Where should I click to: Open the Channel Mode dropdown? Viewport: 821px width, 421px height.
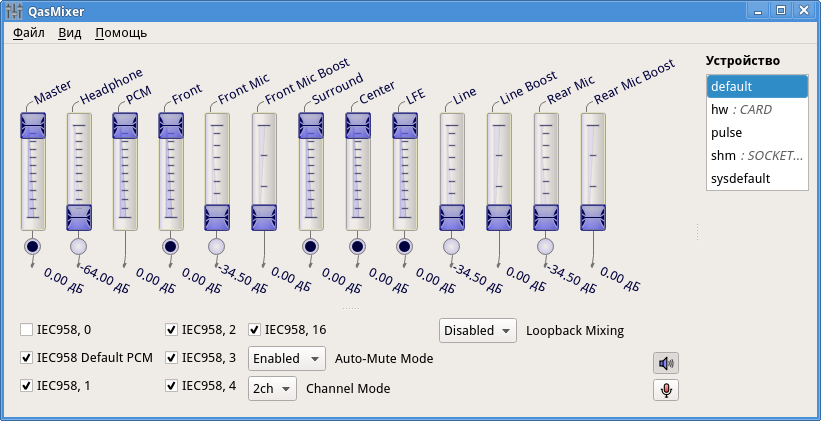[x=272, y=389]
